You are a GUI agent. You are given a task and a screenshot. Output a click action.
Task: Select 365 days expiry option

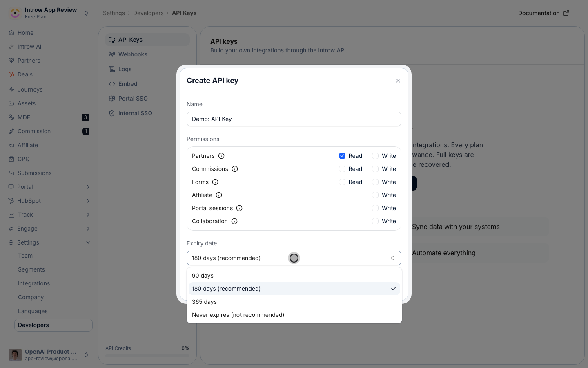tap(294, 302)
